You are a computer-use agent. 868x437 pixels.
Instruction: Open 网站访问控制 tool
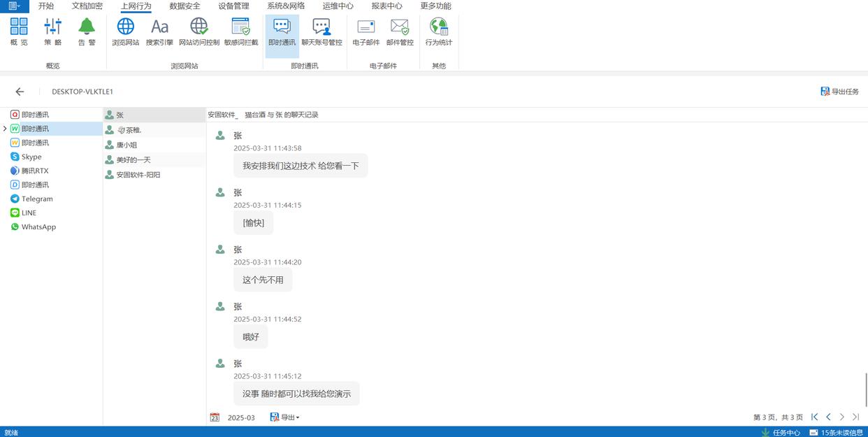click(199, 32)
